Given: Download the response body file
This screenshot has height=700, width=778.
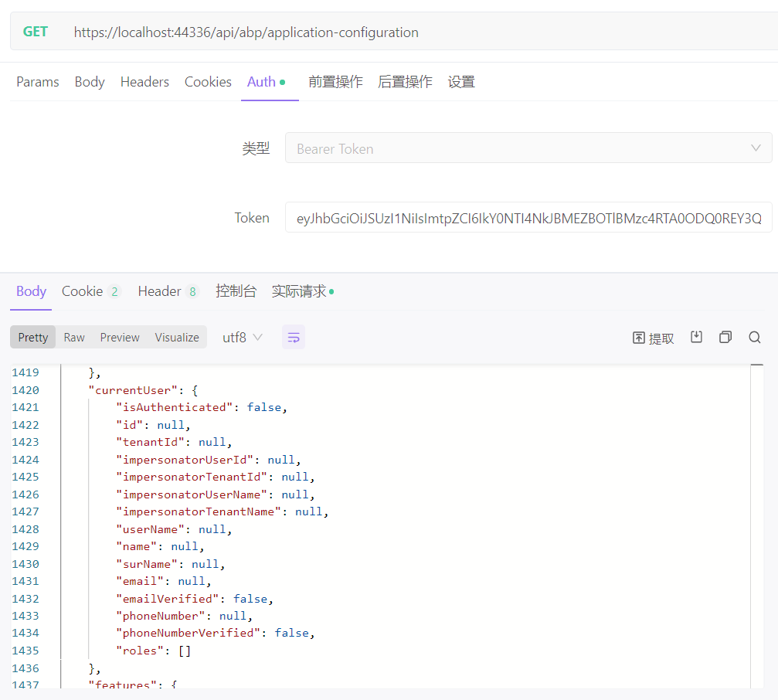Looking at the screenshot, I should point(696,337).
